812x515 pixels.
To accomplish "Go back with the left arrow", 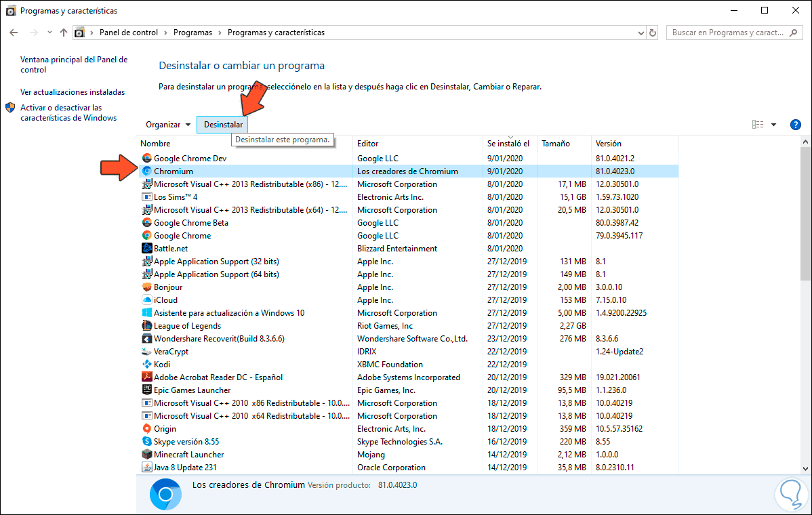I will click(x=14, y=33).
